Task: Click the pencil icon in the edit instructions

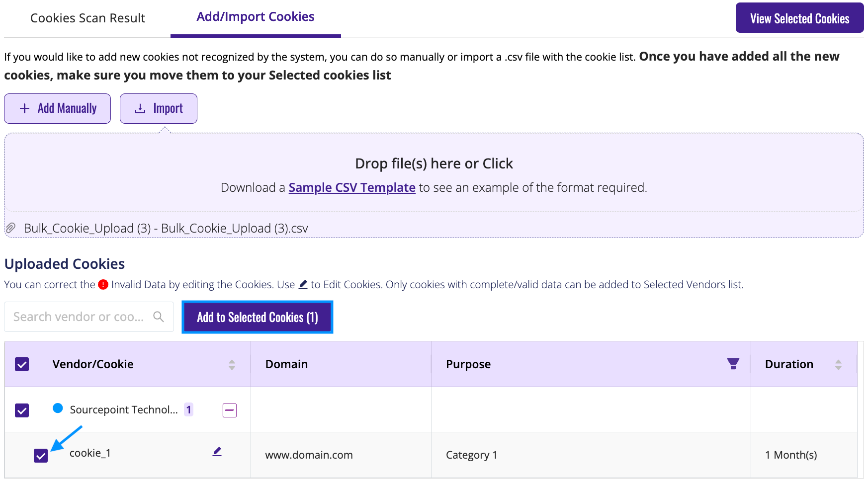Action: tap(303, 285)
